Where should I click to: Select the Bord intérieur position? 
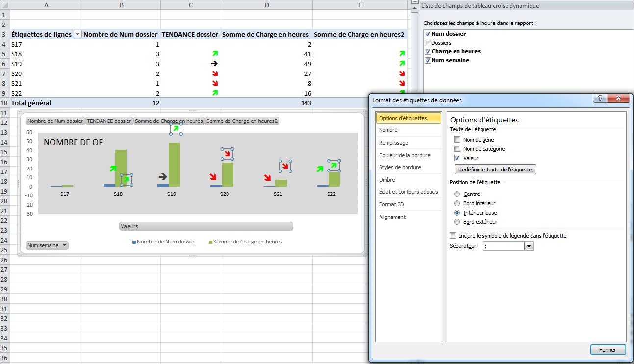click(457, 203)
